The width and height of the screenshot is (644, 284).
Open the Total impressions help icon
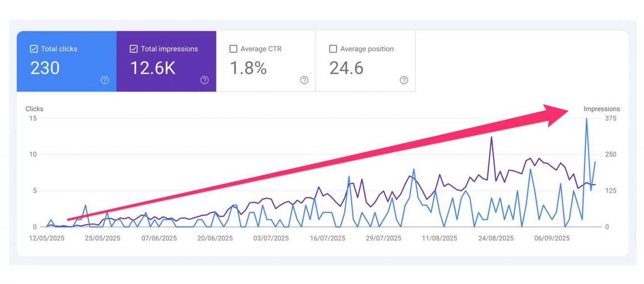point(204,80)
